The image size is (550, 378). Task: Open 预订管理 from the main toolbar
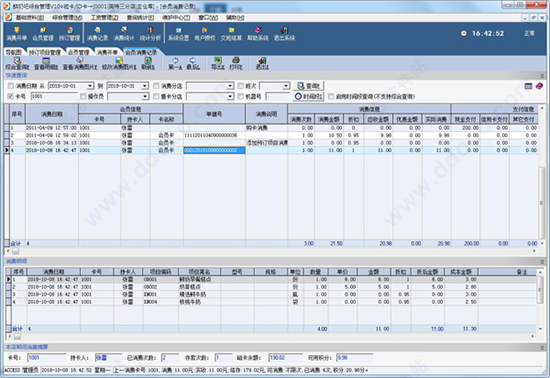point(69,34)
